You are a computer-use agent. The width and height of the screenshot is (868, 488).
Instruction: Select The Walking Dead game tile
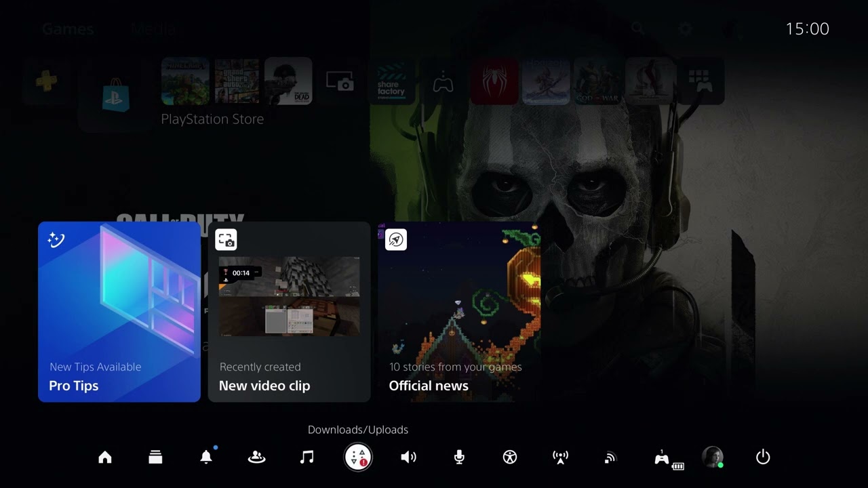pos(288,81)
